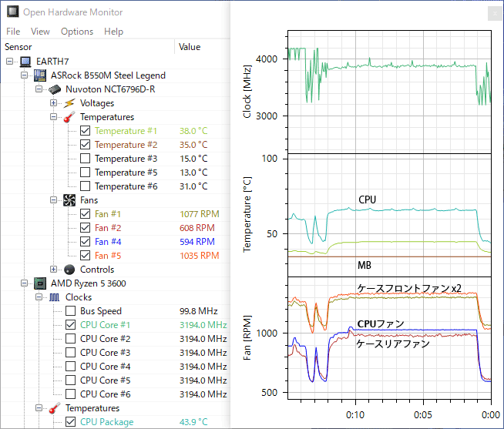Viewport: 504px width, 429px height.
Task: Uncheck the Temperature #1 checkbox
Action: click(x=86, y=131)
